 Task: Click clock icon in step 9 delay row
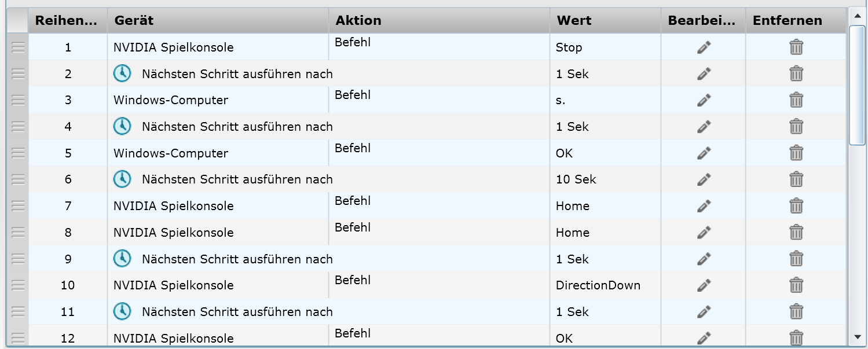[x=122, y=259]
